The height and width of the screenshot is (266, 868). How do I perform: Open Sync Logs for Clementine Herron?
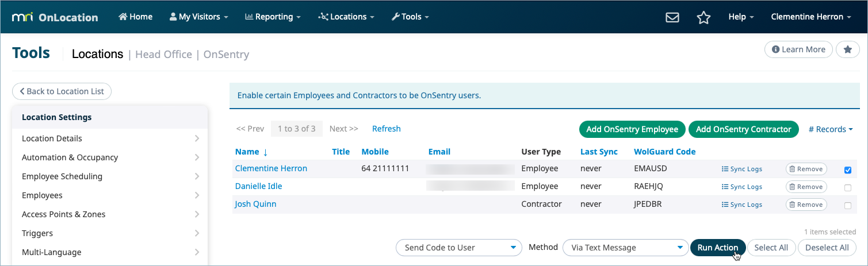pos(742,169)
